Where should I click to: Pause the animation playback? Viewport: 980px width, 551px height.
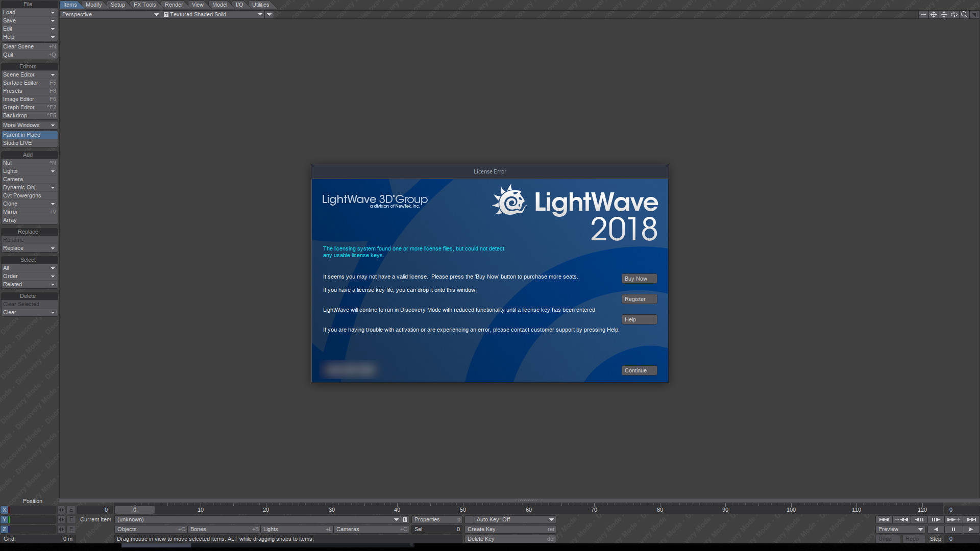point(953,529)
